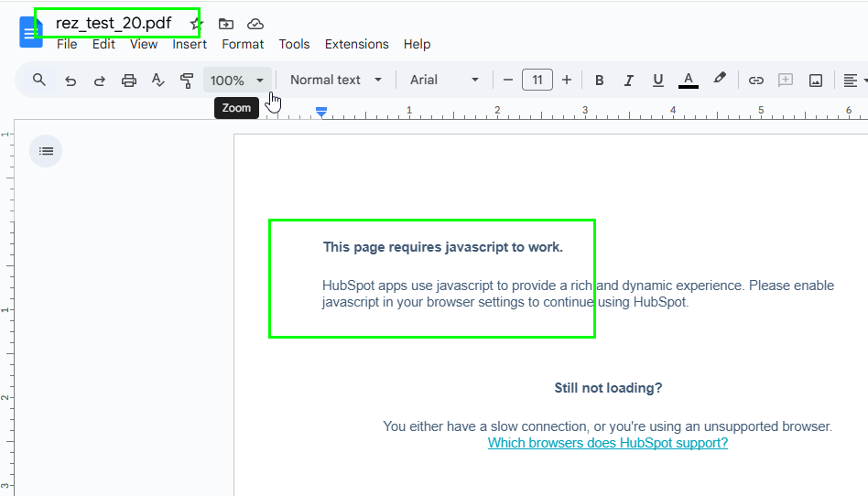The image size is (868, 496).
Task: Toggle bold formatting
Action: click(x=599, y=81)
